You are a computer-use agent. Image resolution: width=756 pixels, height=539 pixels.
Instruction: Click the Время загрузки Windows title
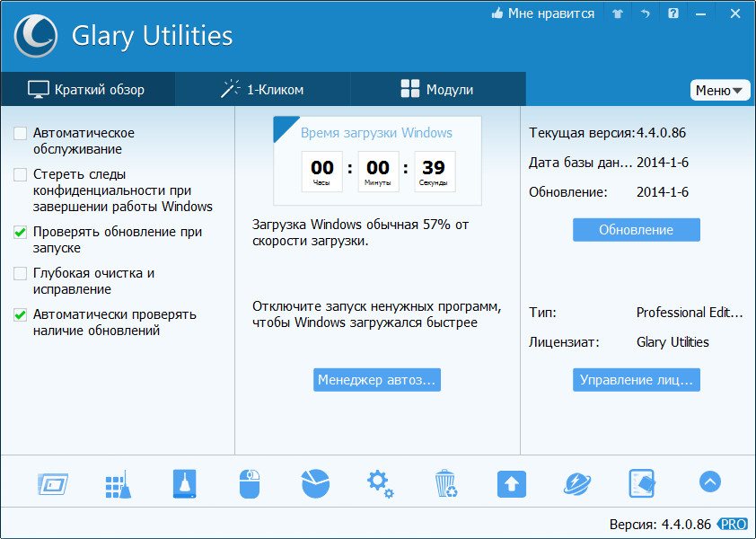pos(376,133)
